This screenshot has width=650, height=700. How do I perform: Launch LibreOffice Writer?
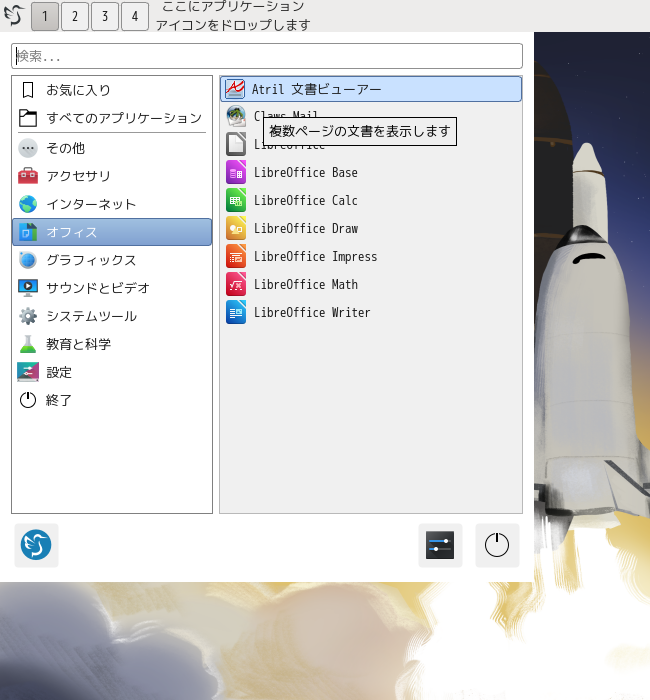(371, 312)
